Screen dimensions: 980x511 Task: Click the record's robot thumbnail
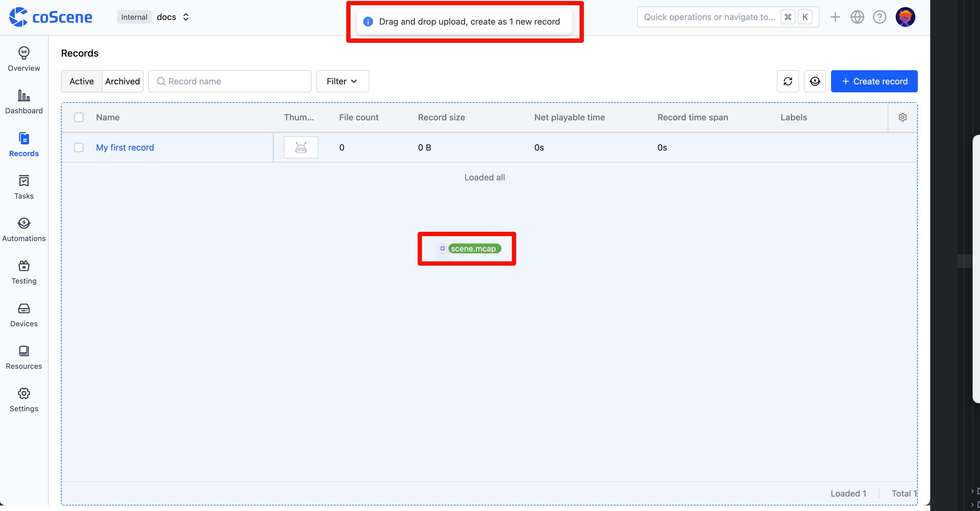point(300,147)
